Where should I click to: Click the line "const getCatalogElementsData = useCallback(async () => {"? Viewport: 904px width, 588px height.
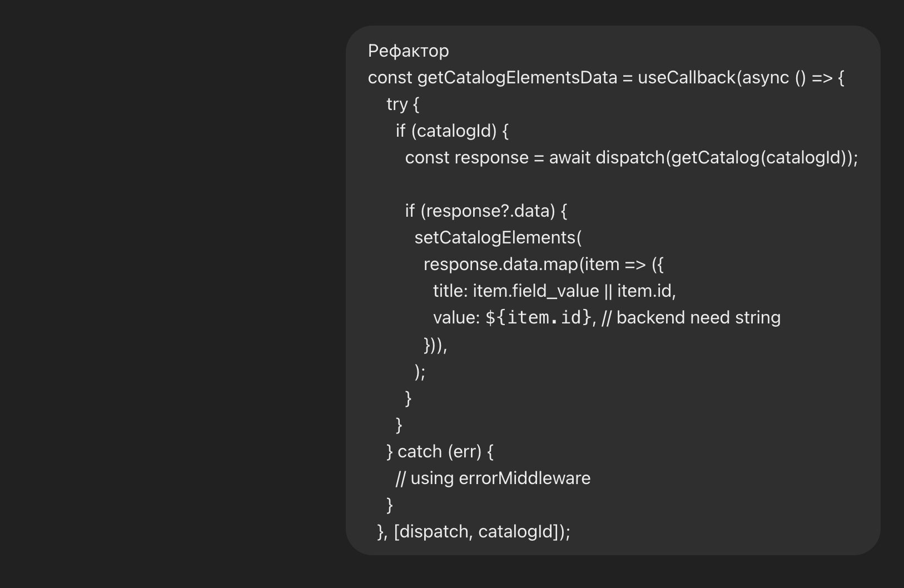(606, 78)
